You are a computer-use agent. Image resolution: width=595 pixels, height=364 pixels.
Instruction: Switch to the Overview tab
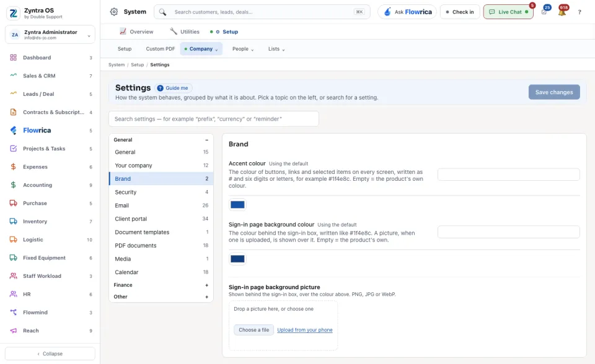pos(136,32)
